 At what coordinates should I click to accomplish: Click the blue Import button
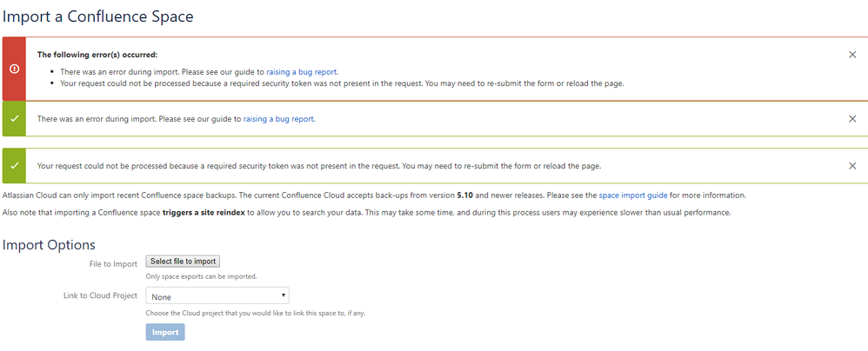coord(165,332)
